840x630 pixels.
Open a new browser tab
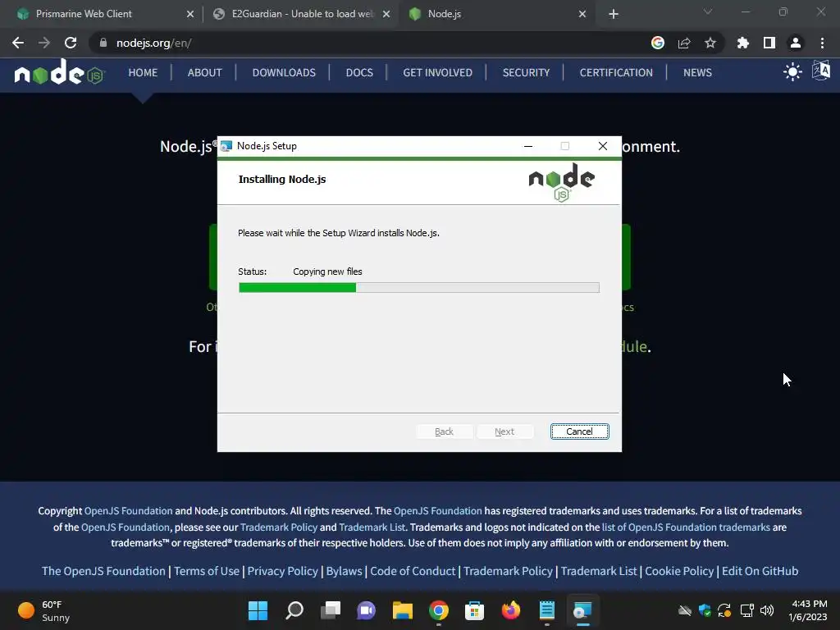coord(614,14)
